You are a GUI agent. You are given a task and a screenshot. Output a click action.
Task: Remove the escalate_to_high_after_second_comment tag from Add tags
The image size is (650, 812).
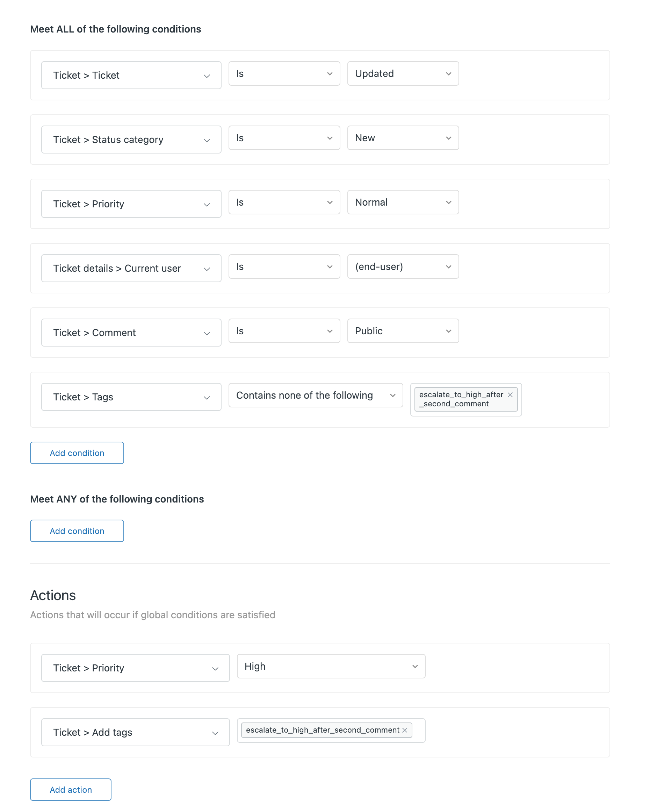(x=404, y=730)
